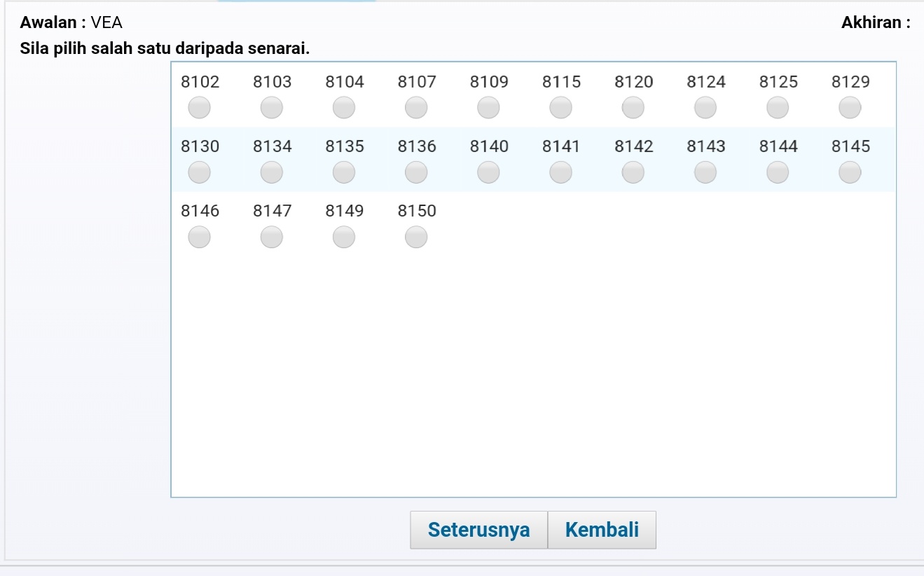The height and width of the screenshot is (576, 924).
Task: Choose radio button for 8147
Action: (272, 238)
